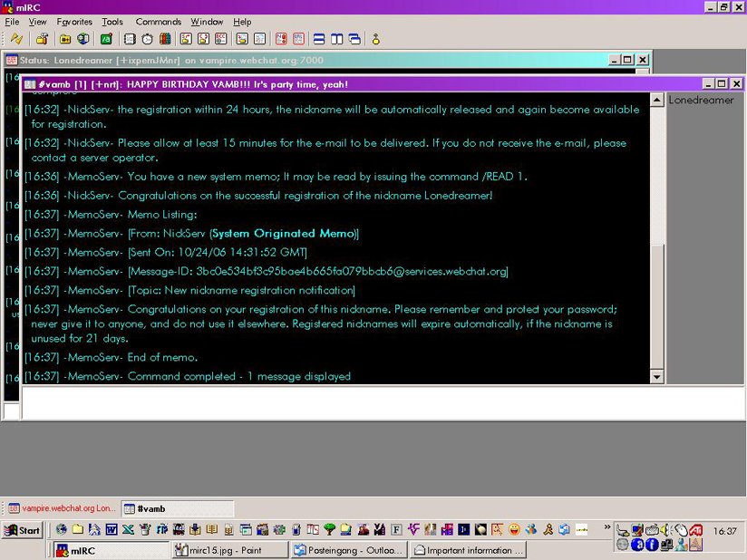Open the Commands menu

point(158,22)
